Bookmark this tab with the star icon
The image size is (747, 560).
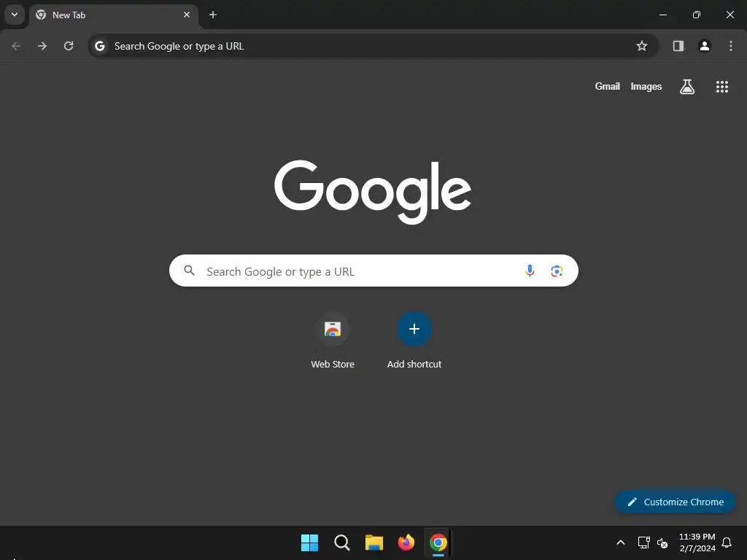tap(642, 46)
